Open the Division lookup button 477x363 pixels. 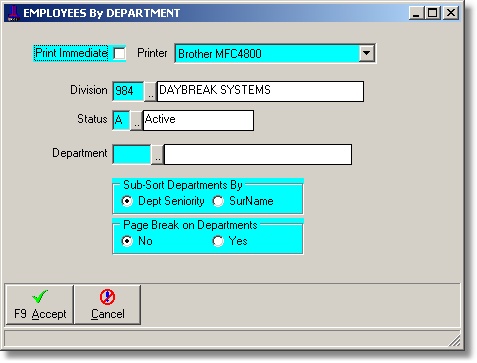pos(151,91)
